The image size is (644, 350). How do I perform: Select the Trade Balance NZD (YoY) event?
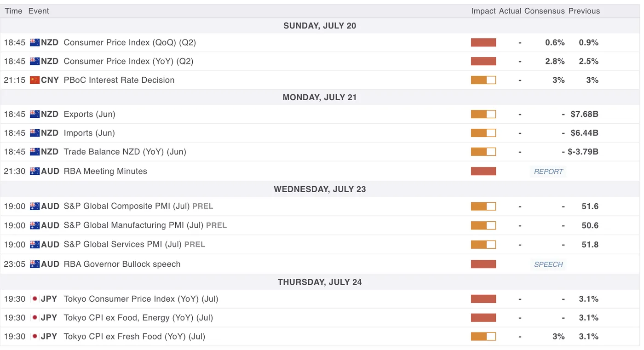(125, 152)
